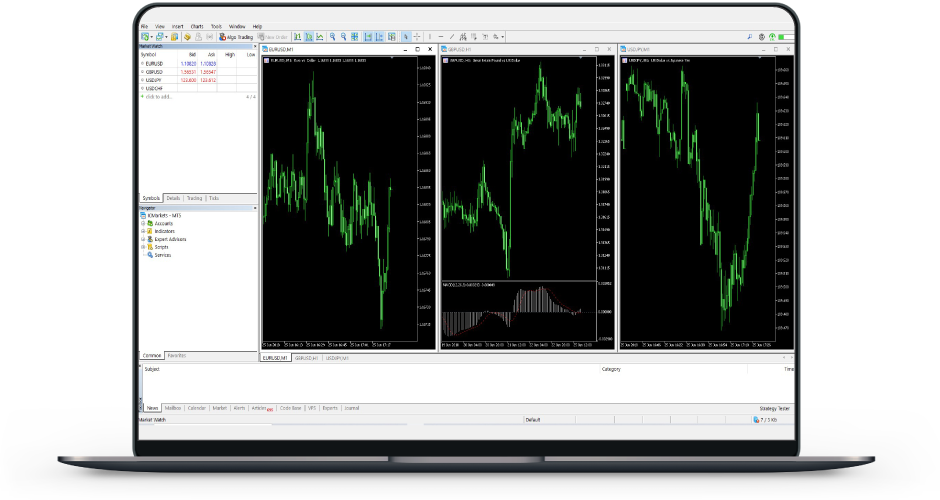Switch to the Symbols tab in Market Watch
940x500 pixels.
pyautogui.click(x=151, y=198)
